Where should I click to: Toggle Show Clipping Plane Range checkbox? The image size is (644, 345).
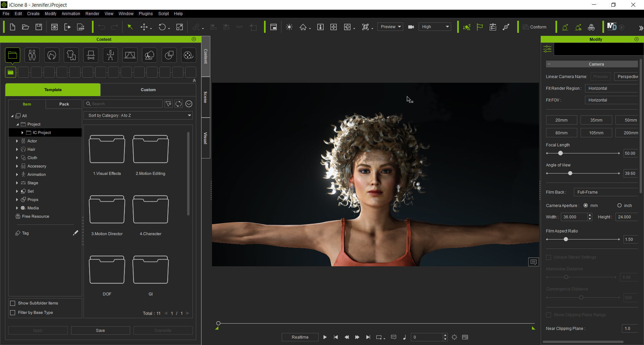point(549,315)
